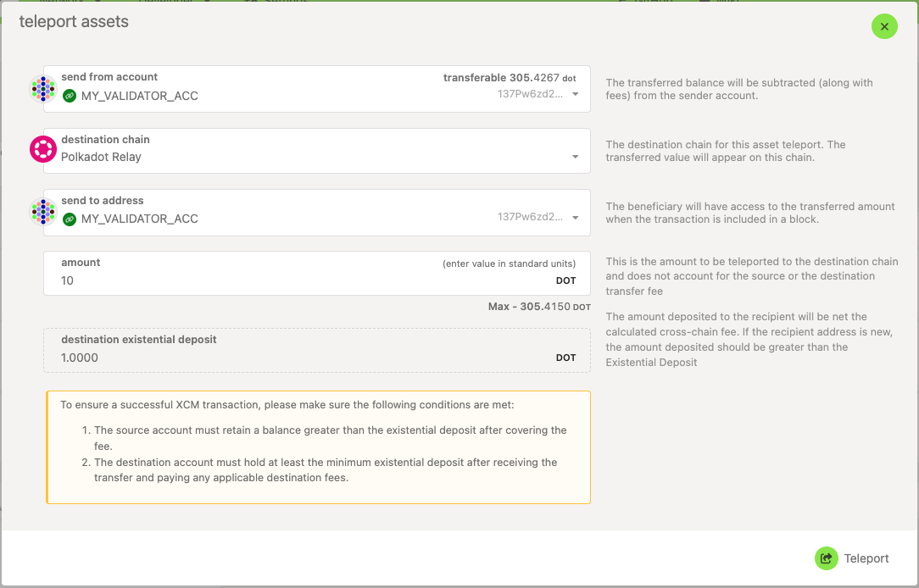Click the teleport assets dialog title
The image size is (919, 588).
74,22
